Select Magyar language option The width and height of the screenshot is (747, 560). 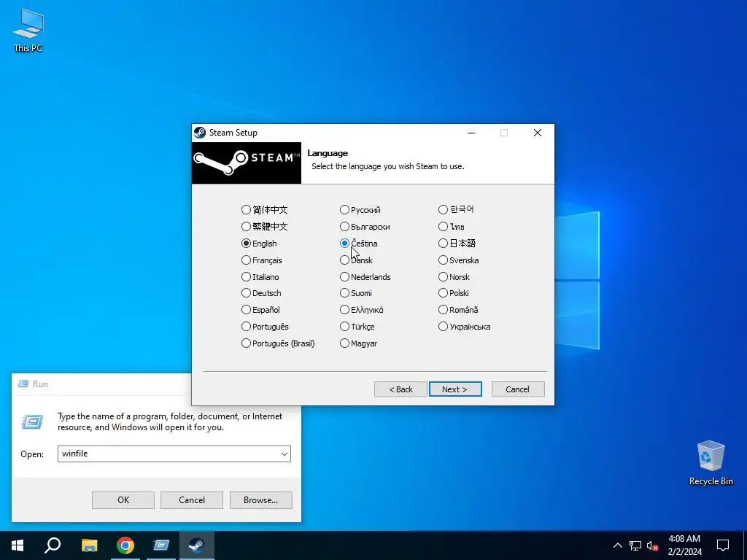[359, 343]
